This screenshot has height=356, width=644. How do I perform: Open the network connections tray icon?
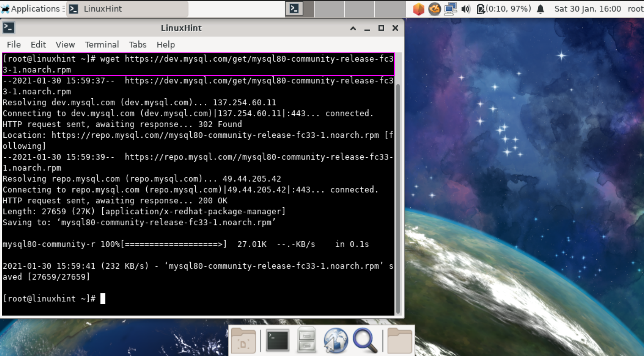click(x=450, y=9)
